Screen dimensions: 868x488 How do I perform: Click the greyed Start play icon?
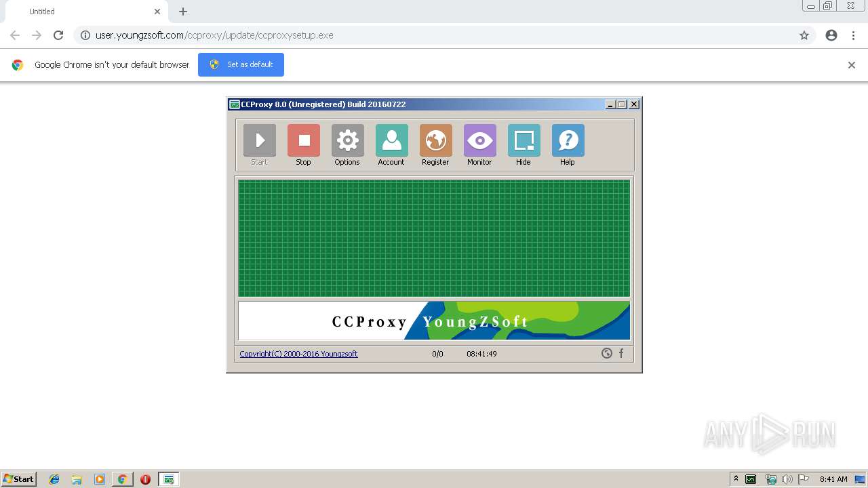pos(259,141)
